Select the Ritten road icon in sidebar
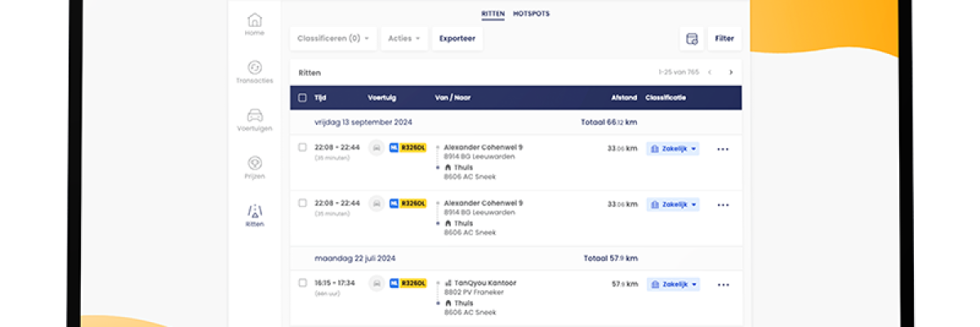 pos(255,211)
